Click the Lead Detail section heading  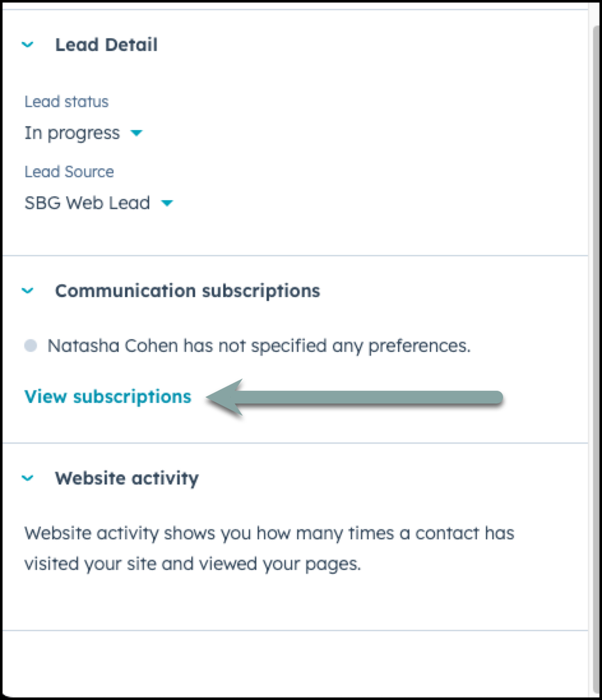(x=106, y=45)
